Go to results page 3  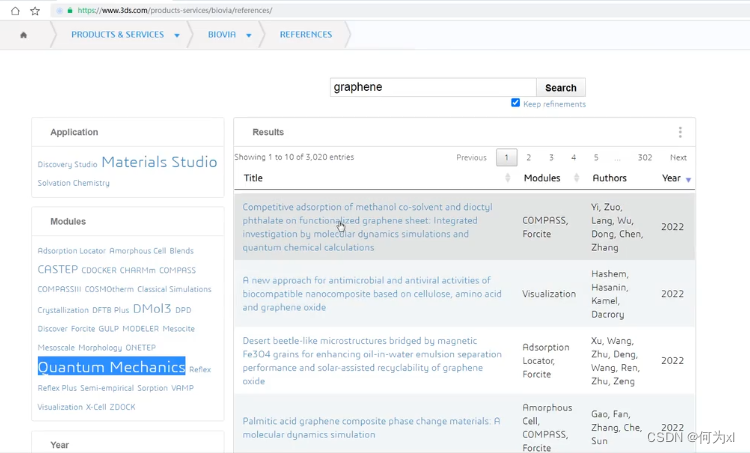[551, 157]
